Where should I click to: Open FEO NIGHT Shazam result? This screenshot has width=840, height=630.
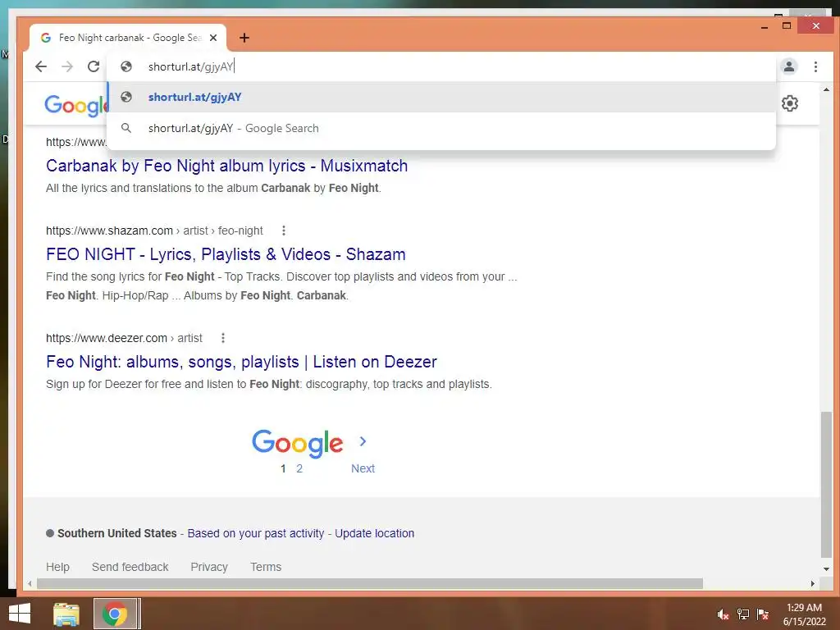coord(226,254)
